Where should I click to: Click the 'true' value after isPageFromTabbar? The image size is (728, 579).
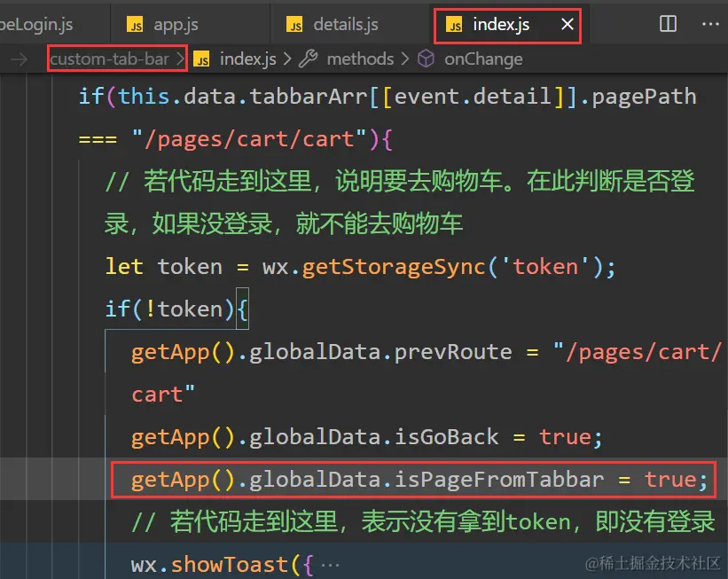(x=670, y=480)
